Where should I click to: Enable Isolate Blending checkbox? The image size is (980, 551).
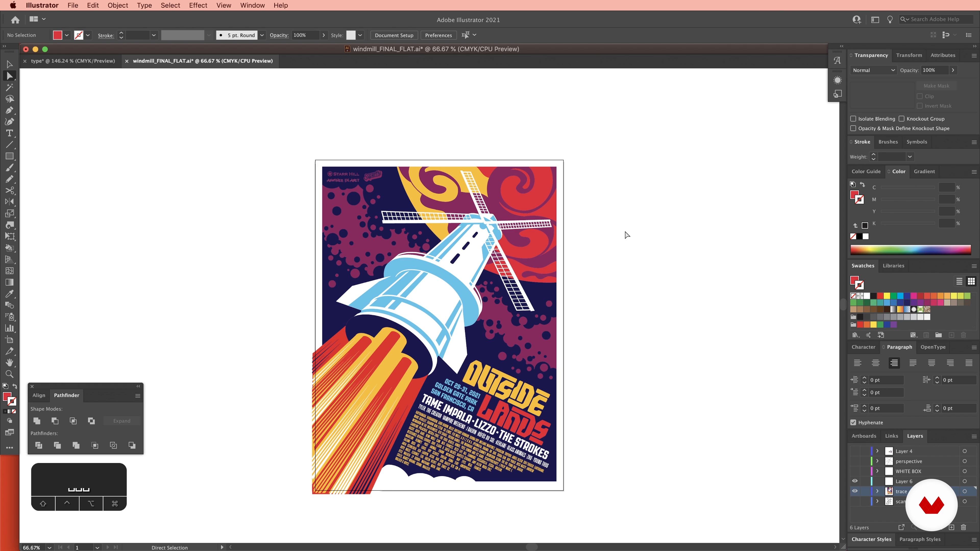tap(853, 119)
